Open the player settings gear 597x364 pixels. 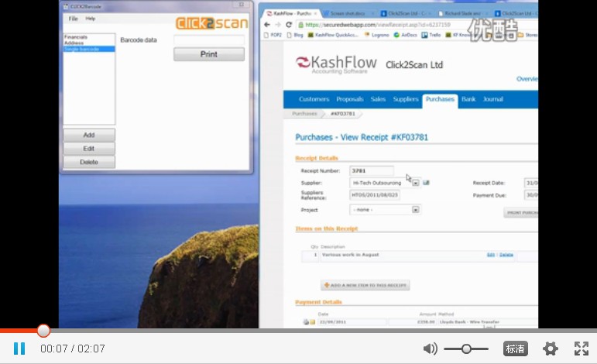tap(551, 349)
